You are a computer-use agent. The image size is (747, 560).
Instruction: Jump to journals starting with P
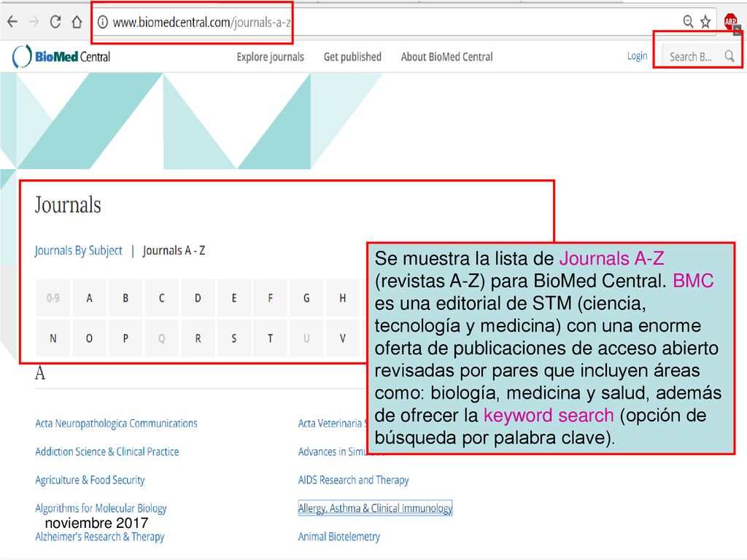click(x=125, y=338)
